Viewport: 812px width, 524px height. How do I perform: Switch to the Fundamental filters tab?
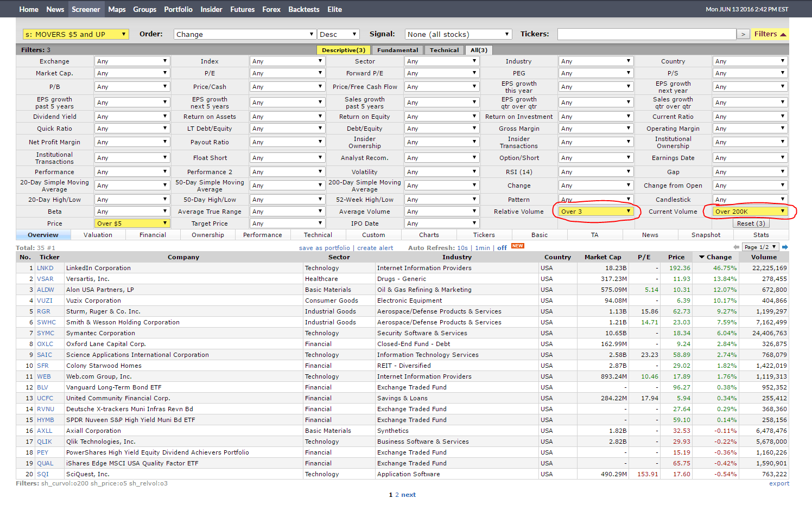[398, 50]
